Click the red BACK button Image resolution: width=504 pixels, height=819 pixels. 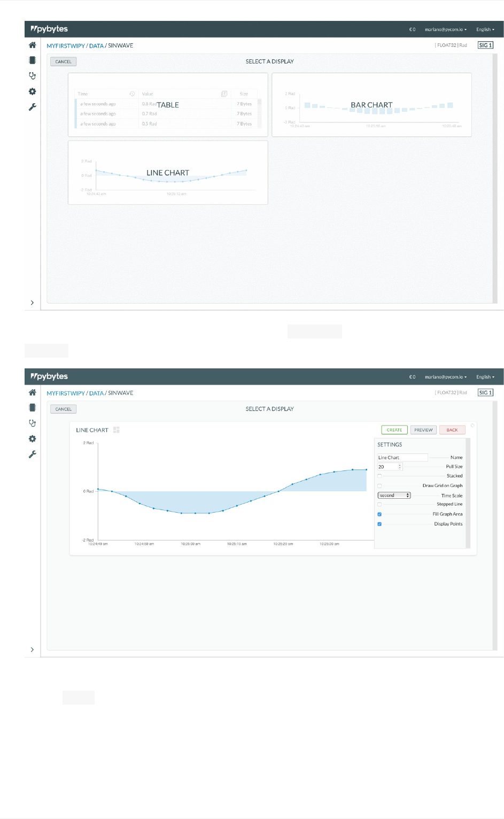[452, 430]
